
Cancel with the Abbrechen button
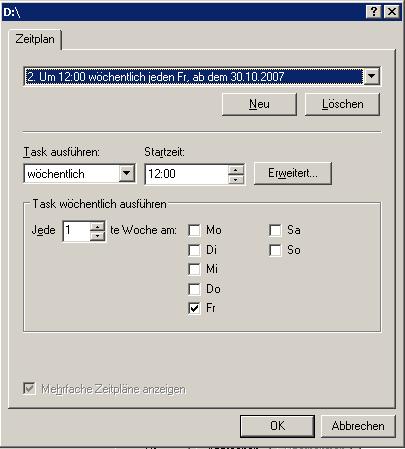coord(358,426)
